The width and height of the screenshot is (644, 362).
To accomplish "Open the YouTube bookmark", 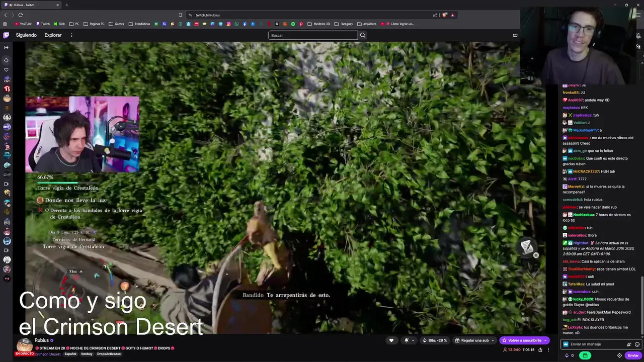I will (x=23, y=24).
